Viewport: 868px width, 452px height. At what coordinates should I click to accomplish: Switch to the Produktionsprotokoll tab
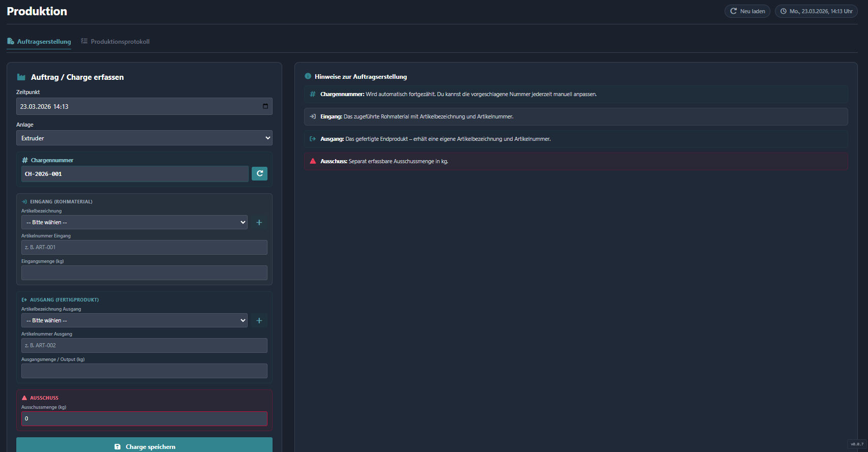pyautogui.click(x=115, y=42)
